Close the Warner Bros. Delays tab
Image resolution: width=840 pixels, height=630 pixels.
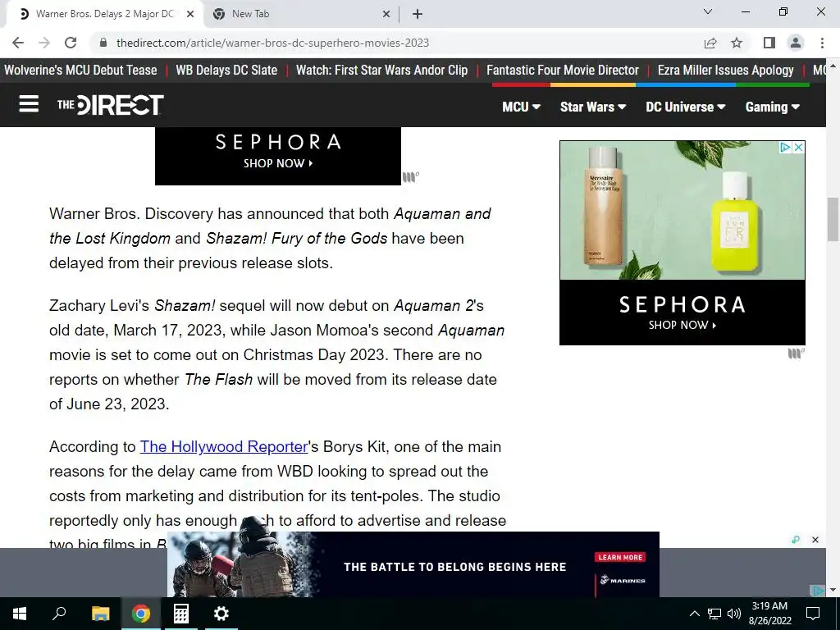click(190, 14)
